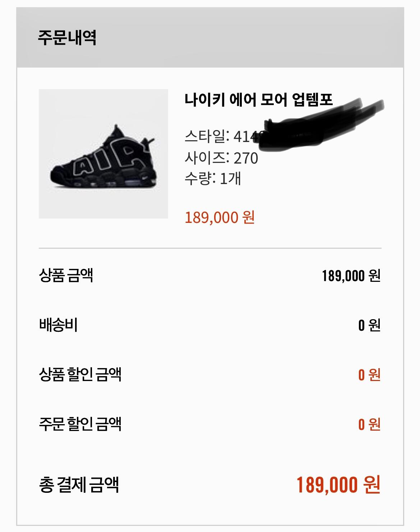This screenshot has width=420, height=532.
Task: Click the 주문 할인 금액 label
Action: (x=80, y=424)
